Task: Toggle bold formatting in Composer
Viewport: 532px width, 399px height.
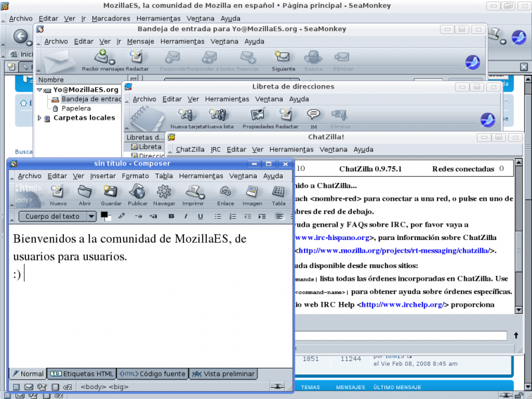Action: [172, 216]
